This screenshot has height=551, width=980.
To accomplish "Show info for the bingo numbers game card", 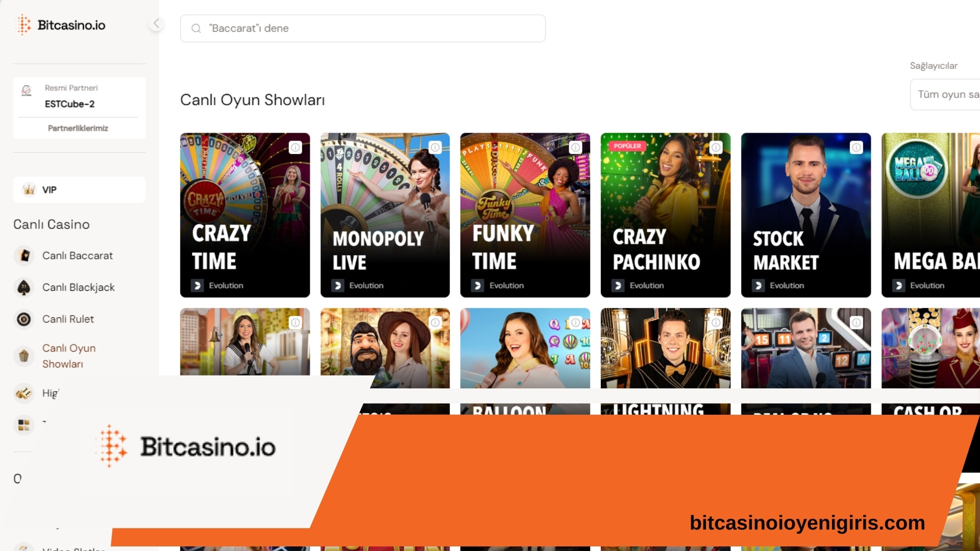I will (x=856, y=322).
